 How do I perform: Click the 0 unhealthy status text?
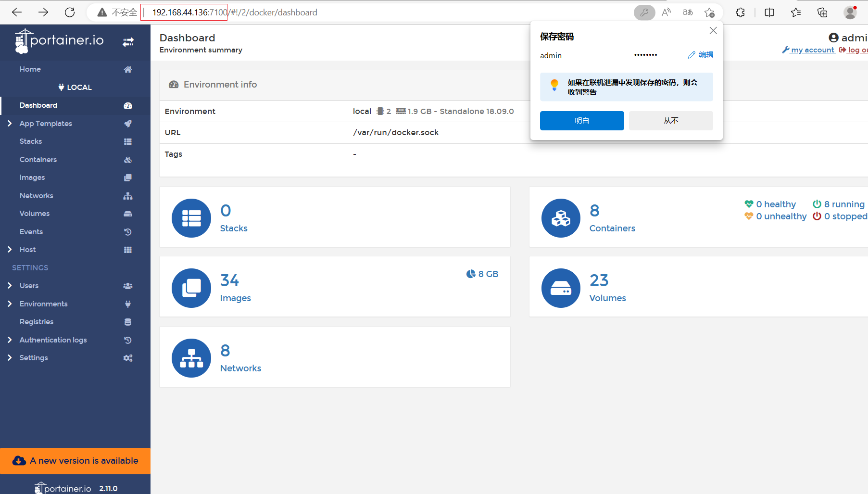tap(781, 216)
